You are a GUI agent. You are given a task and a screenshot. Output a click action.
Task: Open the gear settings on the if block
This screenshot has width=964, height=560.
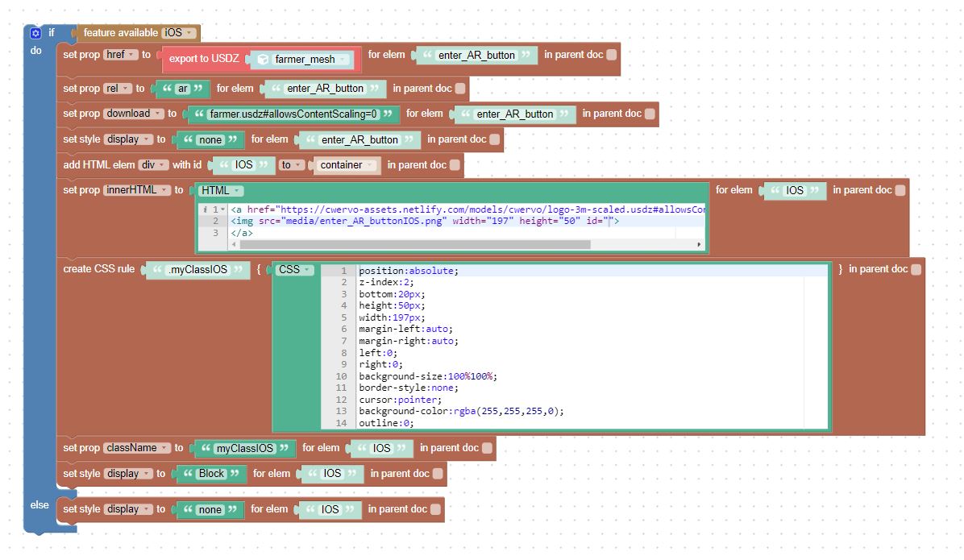(x=35, y=33)
